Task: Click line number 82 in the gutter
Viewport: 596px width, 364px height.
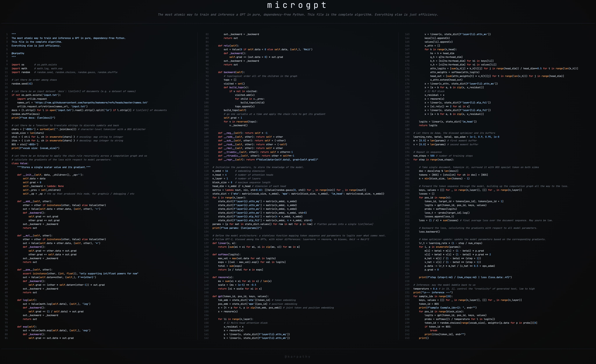Action: (207, 34)
